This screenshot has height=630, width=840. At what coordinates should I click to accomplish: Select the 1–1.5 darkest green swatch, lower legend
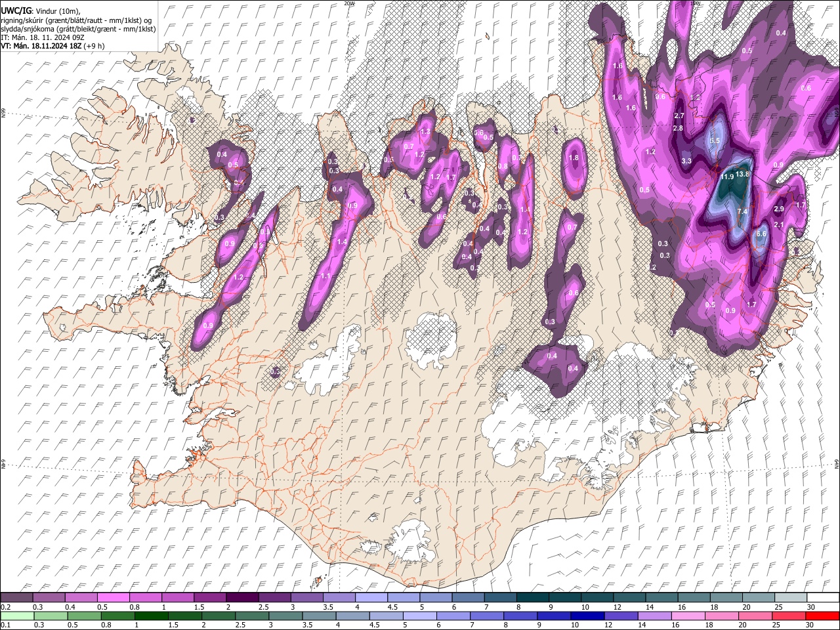click(151, 616)
